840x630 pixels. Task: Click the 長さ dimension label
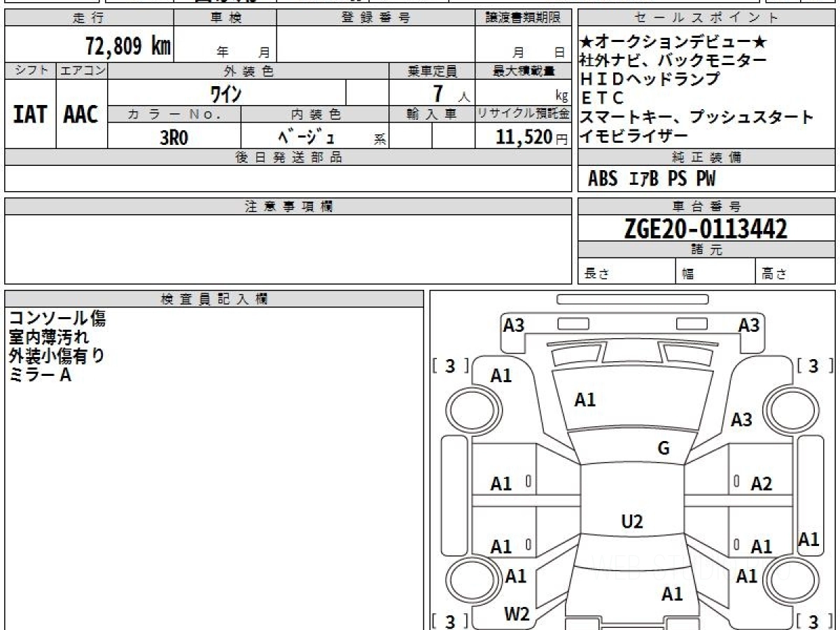(597, 275)
